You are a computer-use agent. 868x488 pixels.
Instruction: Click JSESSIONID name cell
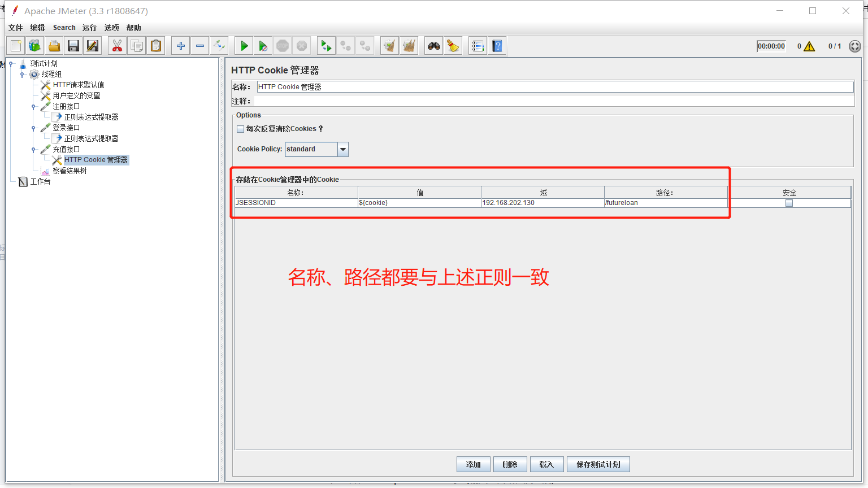296,203
